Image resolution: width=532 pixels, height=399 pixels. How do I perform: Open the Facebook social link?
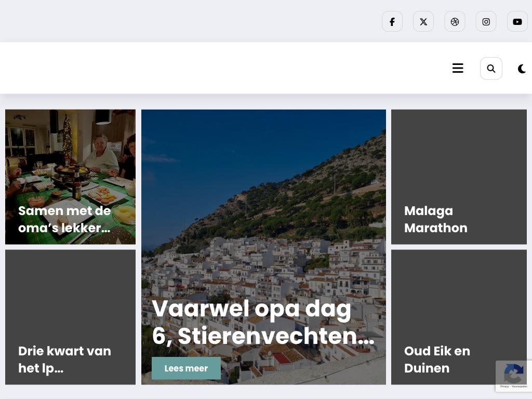pos(392,21)
